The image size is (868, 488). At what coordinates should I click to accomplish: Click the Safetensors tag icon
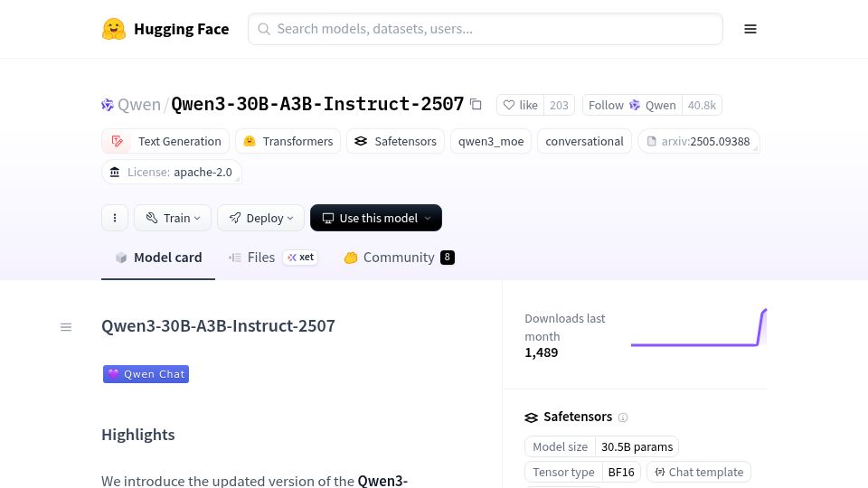[x=361, y=141]
